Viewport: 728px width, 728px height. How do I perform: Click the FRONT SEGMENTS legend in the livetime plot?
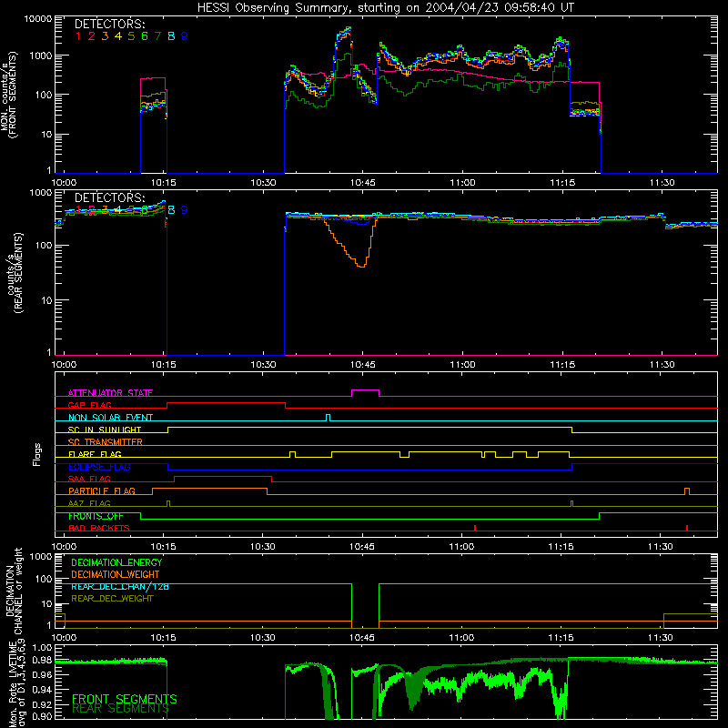125,699
